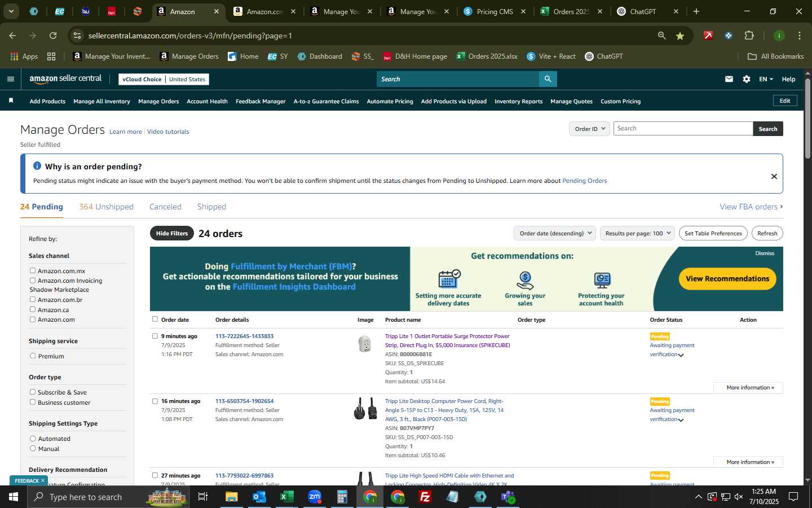Open the tab search dropdown arrow in Chrome
The height and width of the screenshot is (508, 812).
[11, 11]
